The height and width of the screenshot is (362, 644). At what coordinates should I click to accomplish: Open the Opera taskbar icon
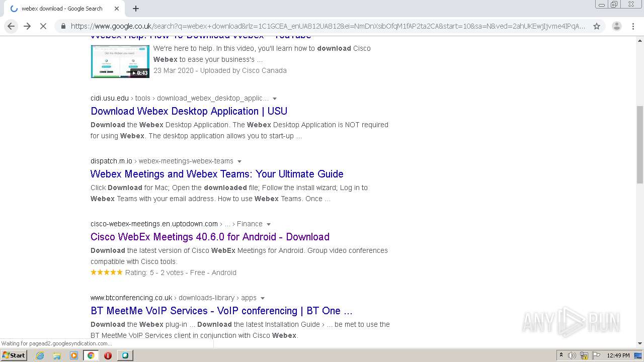coord(108,355)
